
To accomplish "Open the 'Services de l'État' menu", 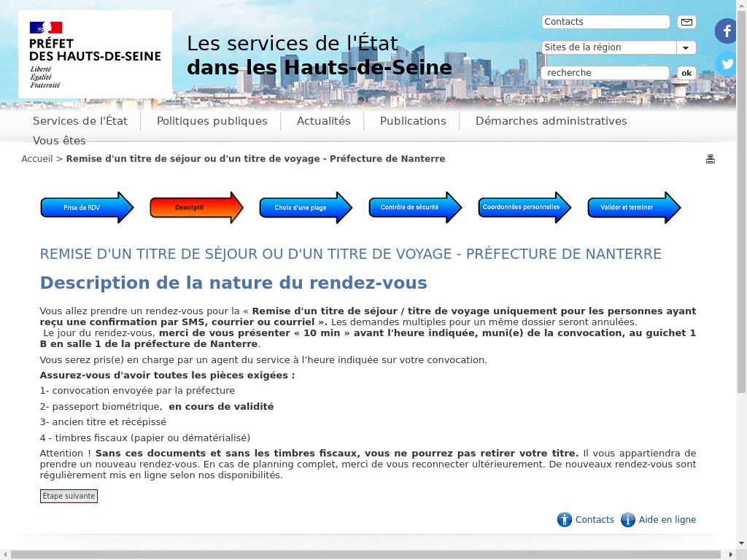I will 80,121.
